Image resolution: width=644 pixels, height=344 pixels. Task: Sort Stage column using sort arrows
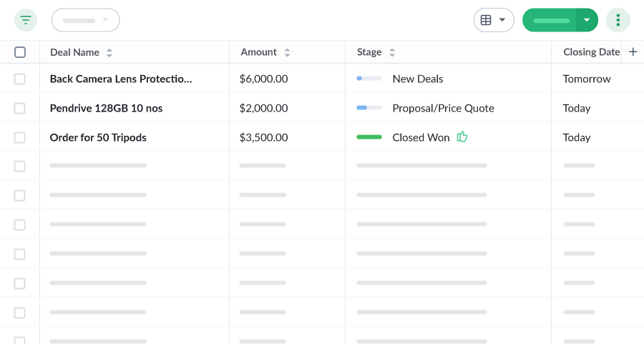click(x=392, y=52)
